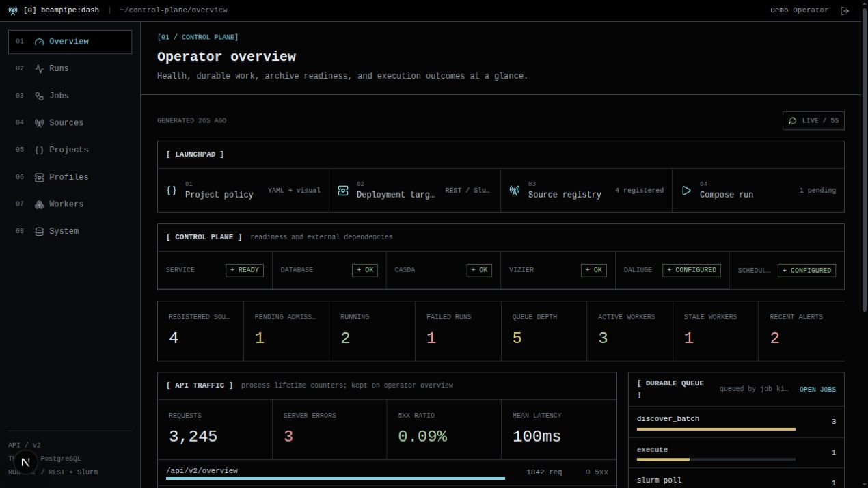
Task: Click the braces icon on Project policy card
Action: pyautogui.click(x=172, y=191)
